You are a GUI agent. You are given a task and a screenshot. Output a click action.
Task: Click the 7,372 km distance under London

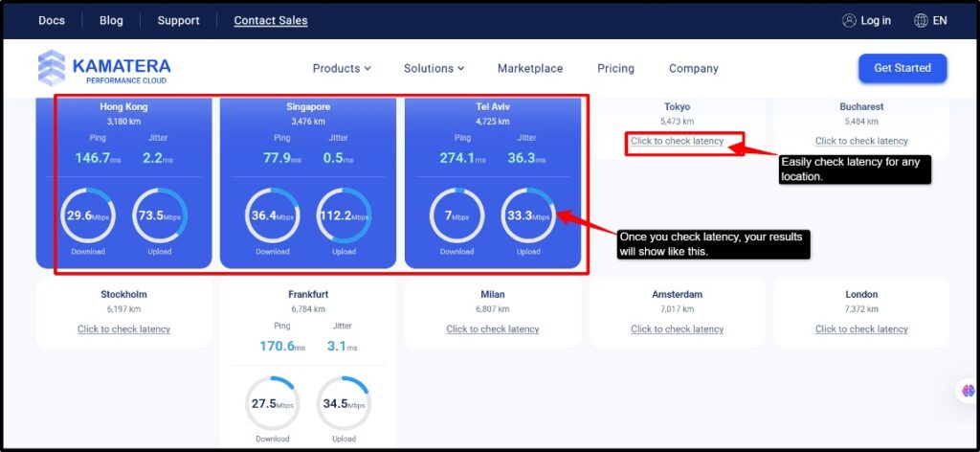tap(861, 309)
